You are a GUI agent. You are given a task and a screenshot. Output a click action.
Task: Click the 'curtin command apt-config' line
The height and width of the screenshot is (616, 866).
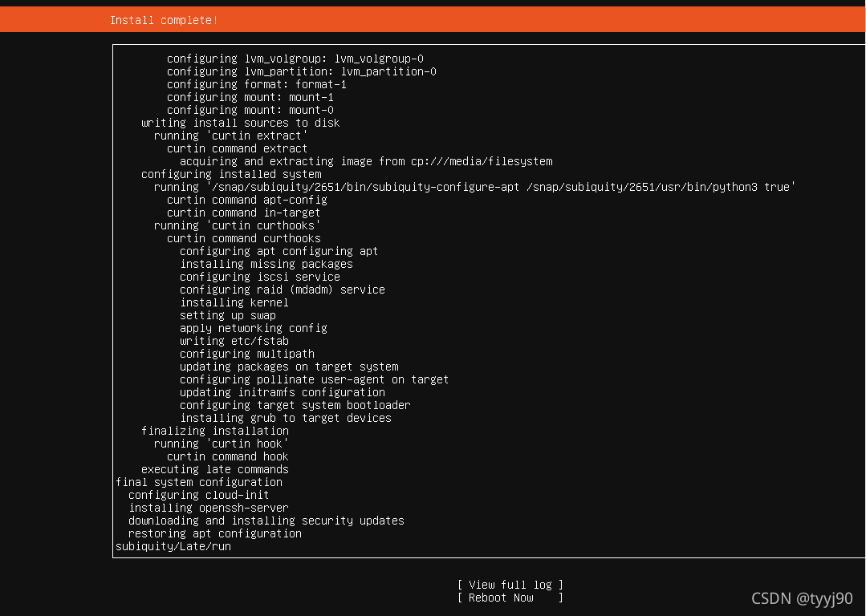click(247, 200)
